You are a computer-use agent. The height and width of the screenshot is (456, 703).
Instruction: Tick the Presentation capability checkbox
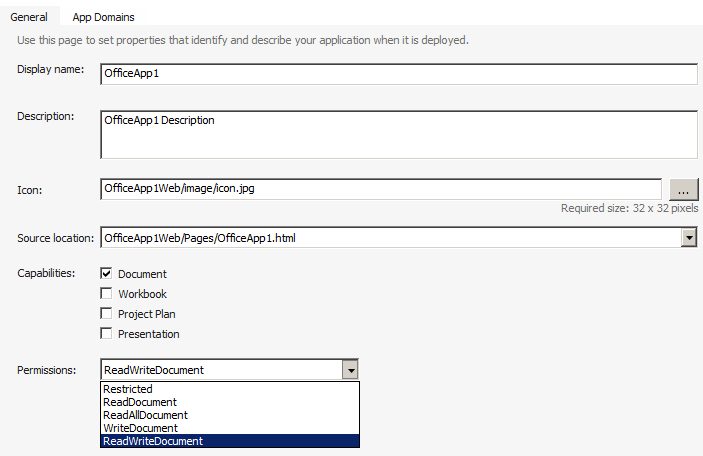[106, 334]
